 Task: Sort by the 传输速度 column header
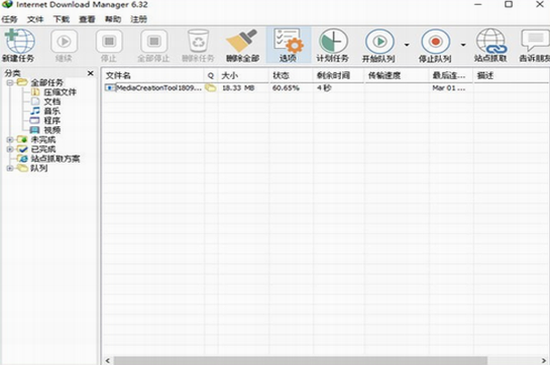396,75
